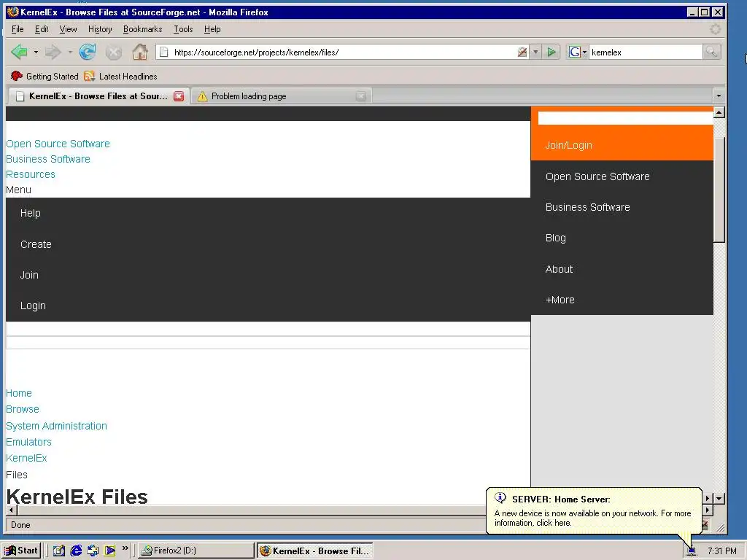The image size is (747, 560).
Task: Open the View menu
Action: pos(68,29)
